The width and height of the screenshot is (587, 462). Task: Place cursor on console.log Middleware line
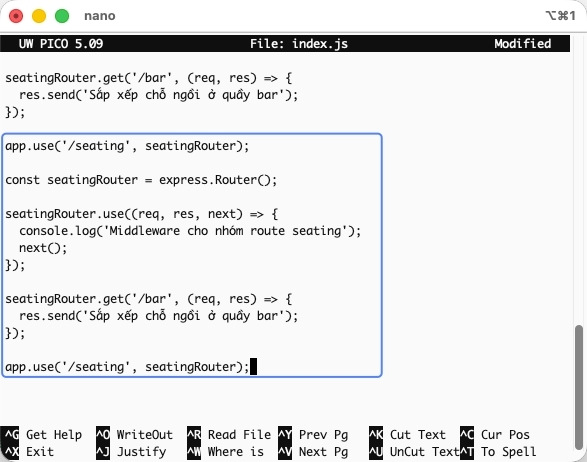190,231
